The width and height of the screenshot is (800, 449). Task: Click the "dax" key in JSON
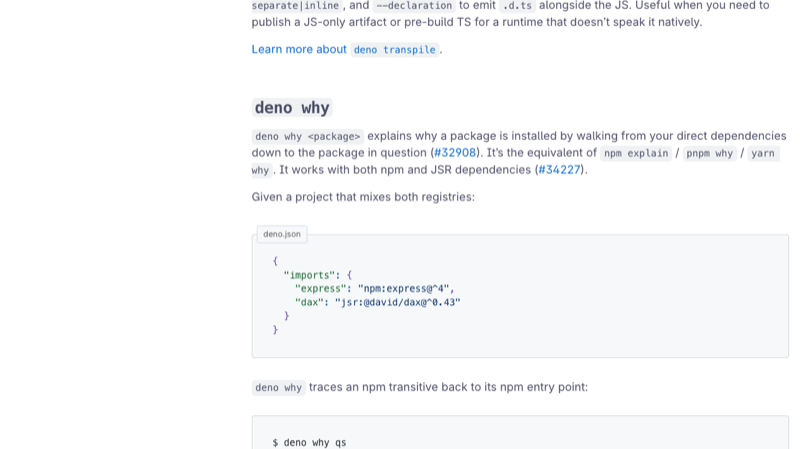click(x=309, y=303)
